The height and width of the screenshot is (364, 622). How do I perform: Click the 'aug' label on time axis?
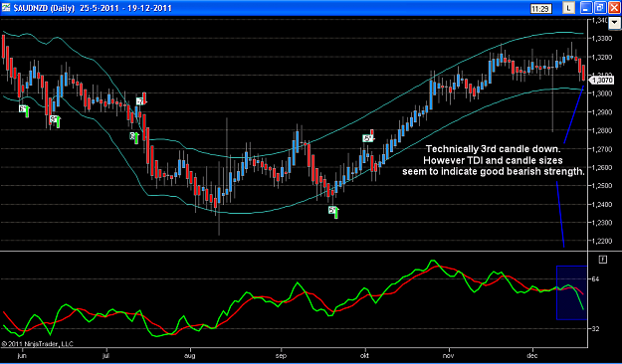[x=190, y=356]
